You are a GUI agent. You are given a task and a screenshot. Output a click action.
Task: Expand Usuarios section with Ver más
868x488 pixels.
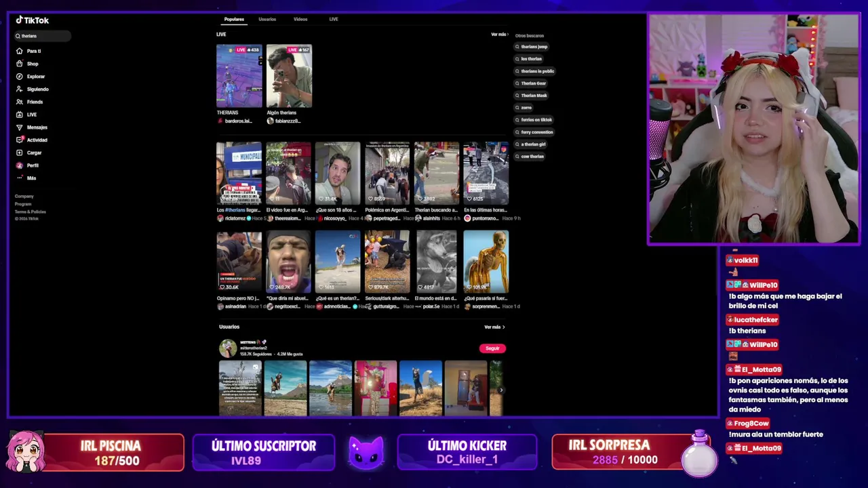click(x=494, y=327)
